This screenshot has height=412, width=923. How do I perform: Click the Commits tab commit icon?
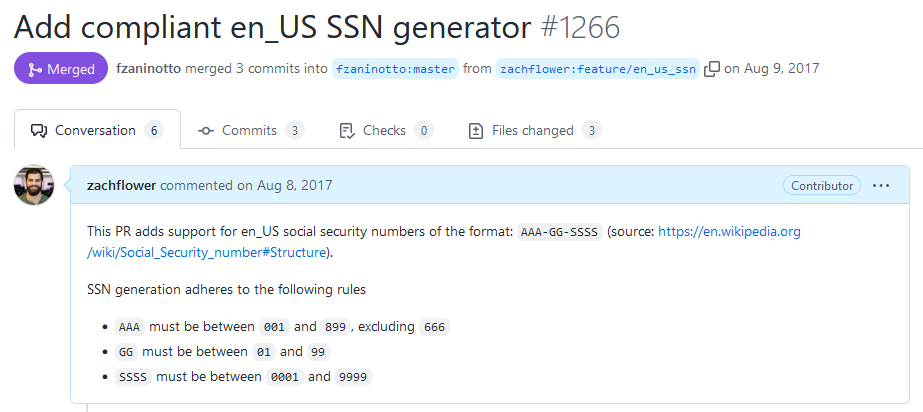coord(206,131)
